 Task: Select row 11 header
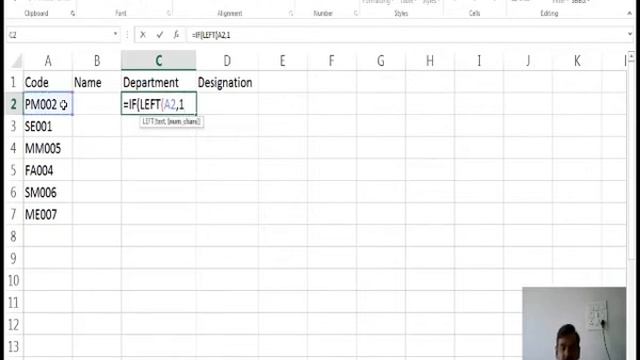coord(13,302)
